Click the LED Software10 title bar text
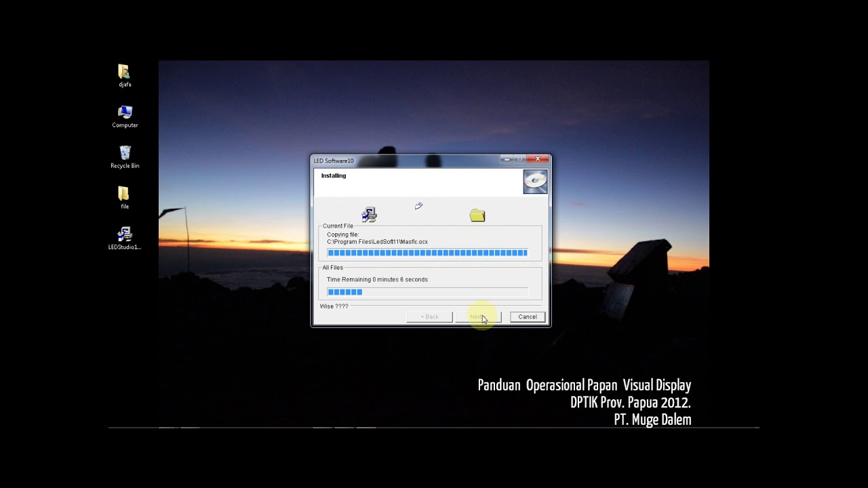This screenshot has height=488, width=868. pos(334,161)
